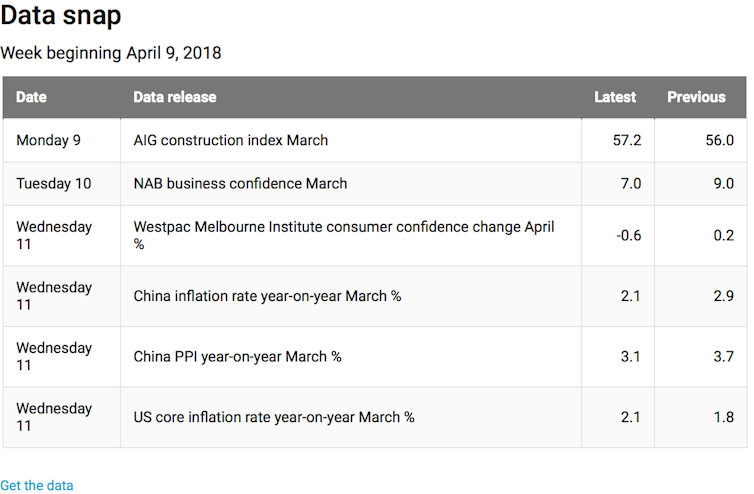Select NAB business confidence March entry

point(241,184)
